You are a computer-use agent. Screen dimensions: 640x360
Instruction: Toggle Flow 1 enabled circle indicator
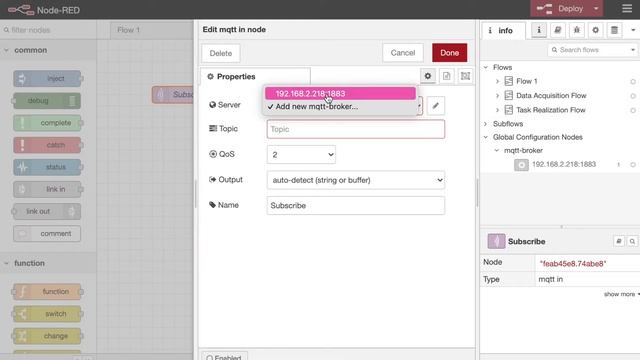pyautogui.click(x=633, y=82)
